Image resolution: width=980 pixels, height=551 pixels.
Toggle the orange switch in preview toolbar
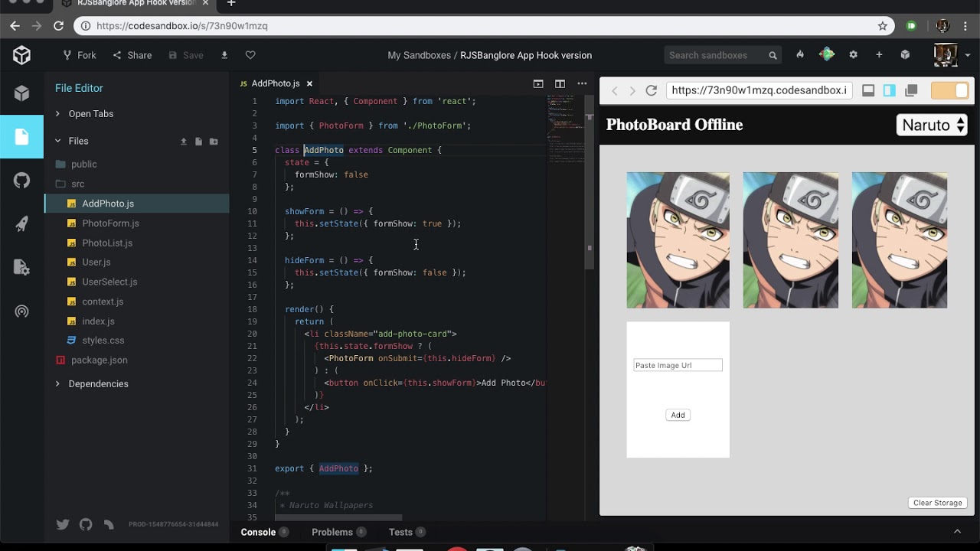[950, 90]
